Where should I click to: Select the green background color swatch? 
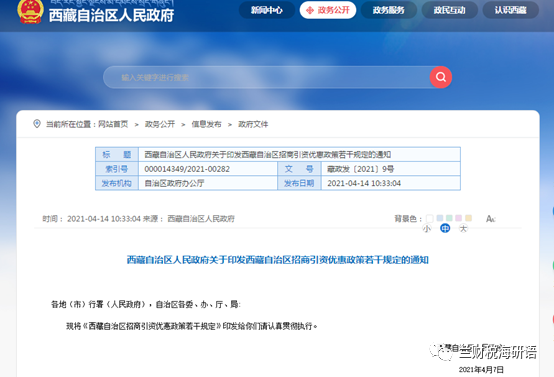coord(449,218)
